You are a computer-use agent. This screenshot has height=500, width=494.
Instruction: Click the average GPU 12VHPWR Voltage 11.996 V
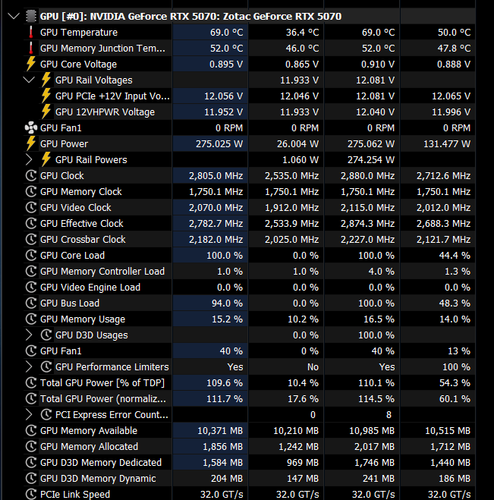coord(451,112)
